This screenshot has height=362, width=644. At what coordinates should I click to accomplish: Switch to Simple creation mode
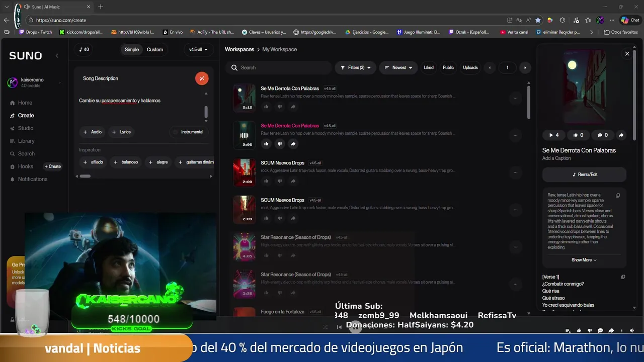pyautogui.click(x=132, y=49)
